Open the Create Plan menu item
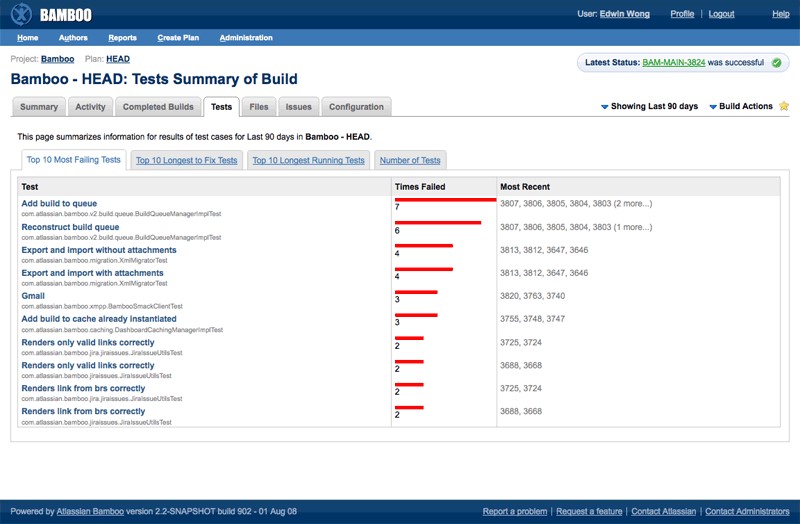 [178, 38]
